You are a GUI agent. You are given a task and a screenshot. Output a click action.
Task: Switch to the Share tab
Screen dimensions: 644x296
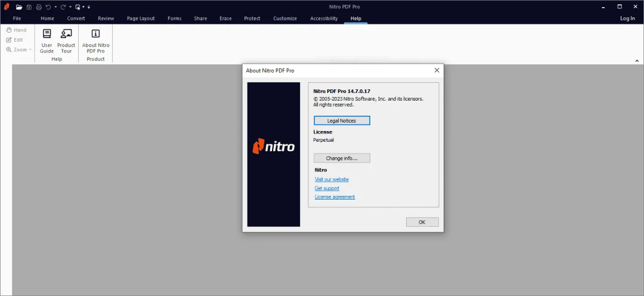coord(200,18)
